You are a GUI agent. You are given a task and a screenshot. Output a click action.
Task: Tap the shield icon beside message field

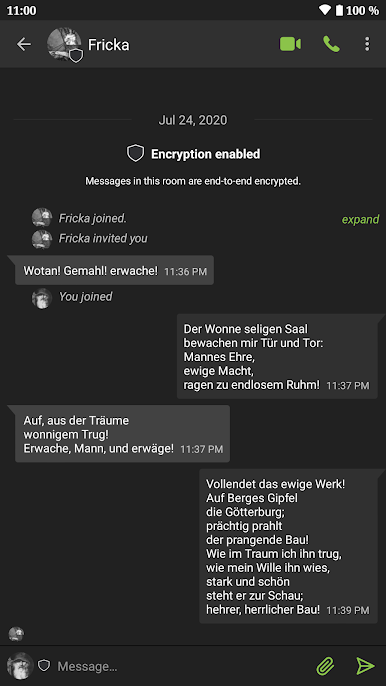coord(44,665)
